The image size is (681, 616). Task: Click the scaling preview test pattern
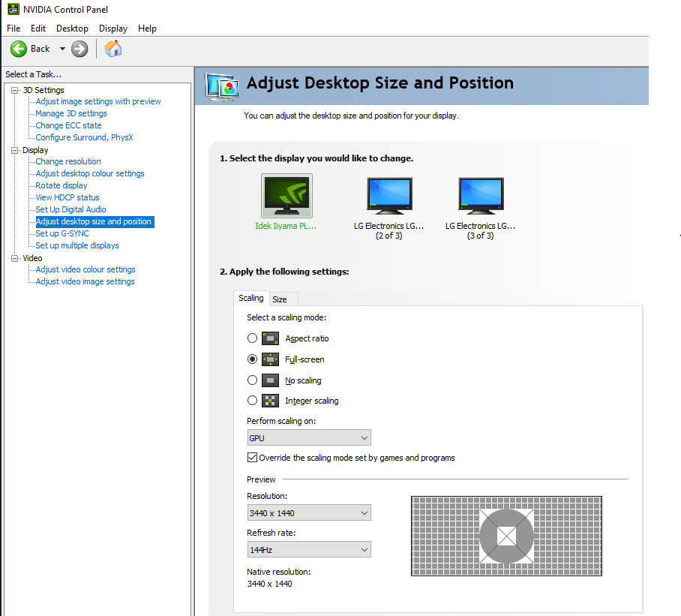click(506, 536)
